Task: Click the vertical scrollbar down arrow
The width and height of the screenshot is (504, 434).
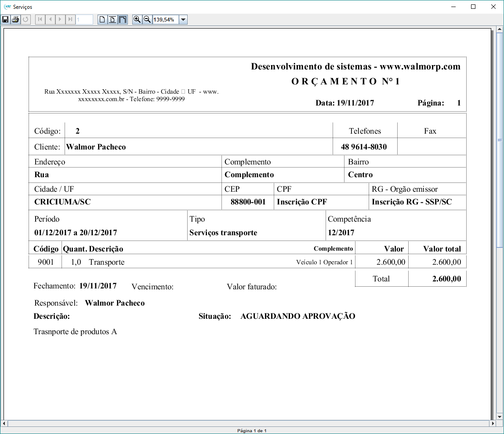Action: (500, 416)
